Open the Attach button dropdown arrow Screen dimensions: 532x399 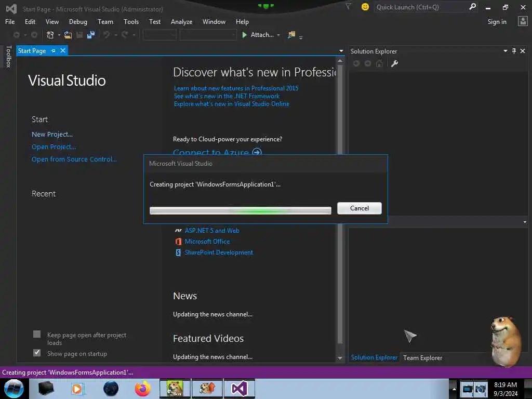(278, 35)
